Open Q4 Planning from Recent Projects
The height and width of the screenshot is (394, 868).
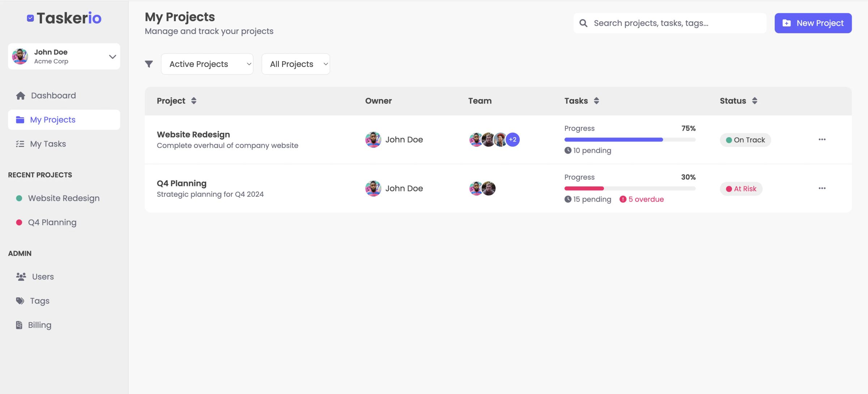click(52, 222)
